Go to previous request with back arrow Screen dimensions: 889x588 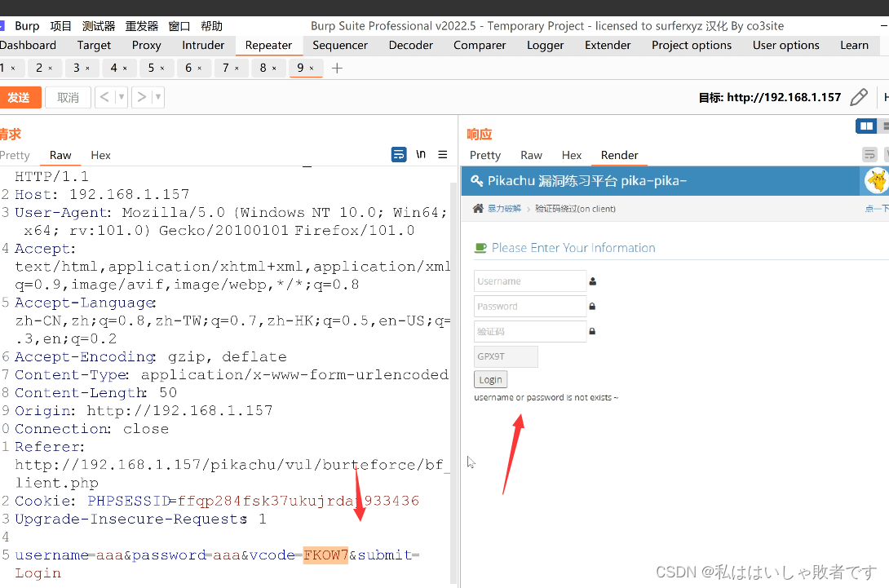[x=104, y=98]
